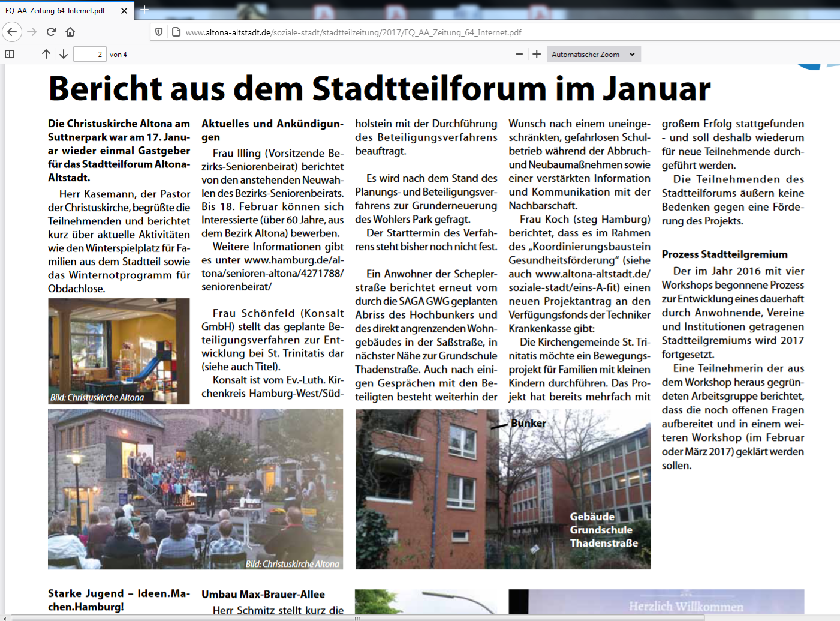Click the 'Frau Koch (steg Hamburg)' text line
The width and height of the screenshot is (840, 621).
585,219
